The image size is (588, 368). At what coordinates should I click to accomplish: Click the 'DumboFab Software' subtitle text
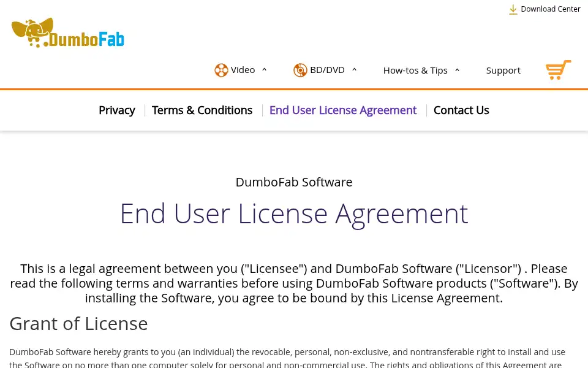[294, 182]
